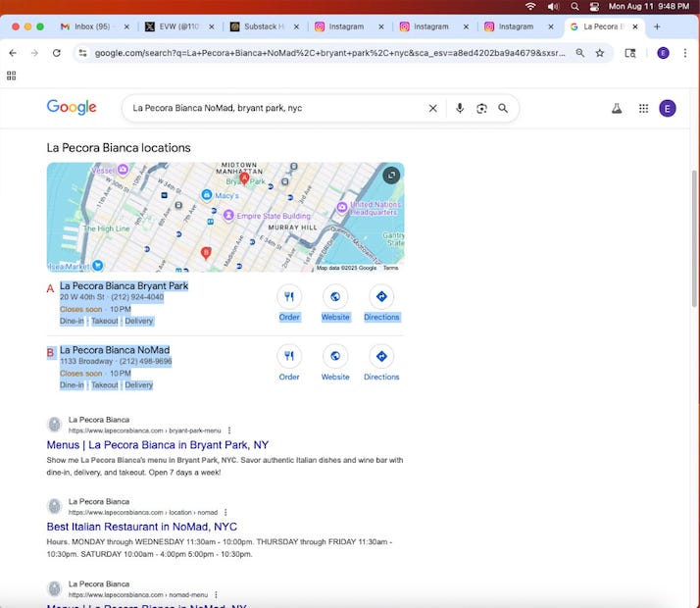Image resolution: width=700 pixels, height=608 pixels.
Task: Select Empire State Building pin on map
Action: [x=228, y=216]
